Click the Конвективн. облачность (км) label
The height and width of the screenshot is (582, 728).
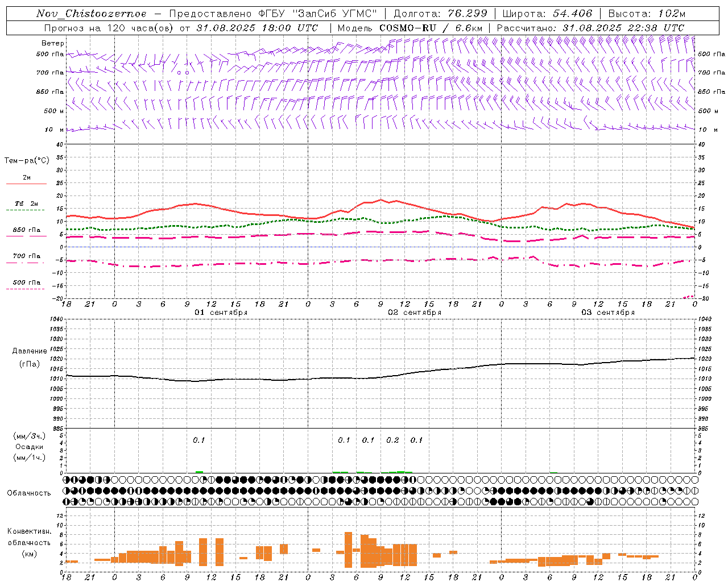[x=29, y=542]
